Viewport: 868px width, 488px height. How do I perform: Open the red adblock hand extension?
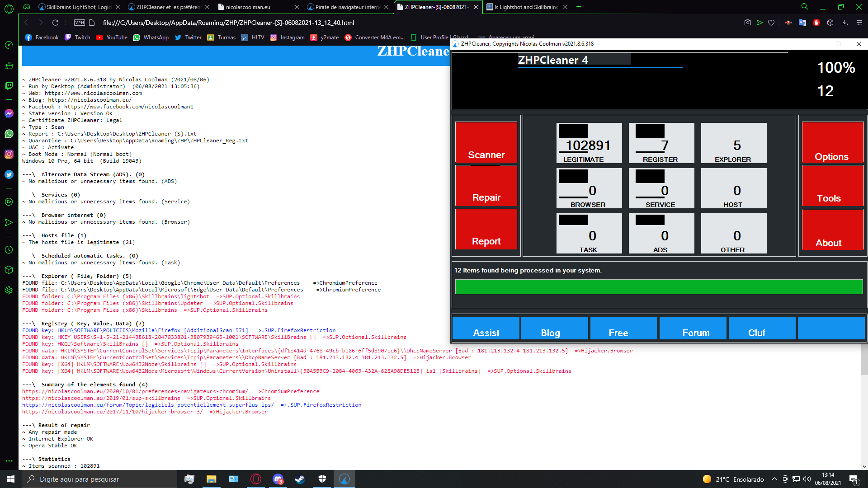816,23
